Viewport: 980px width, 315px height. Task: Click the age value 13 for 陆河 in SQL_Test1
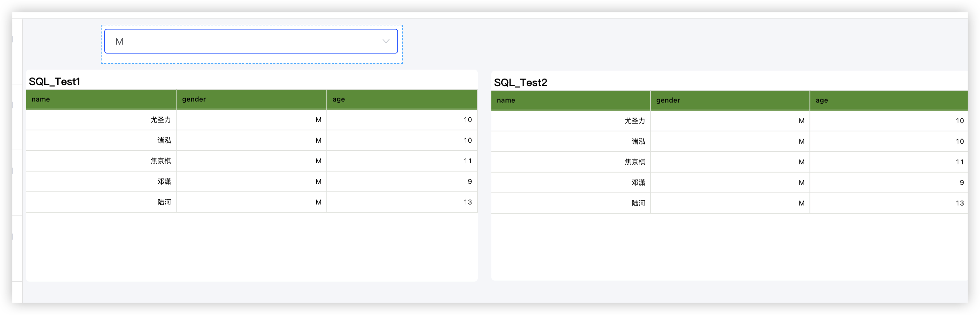click(x=468, y=202)
